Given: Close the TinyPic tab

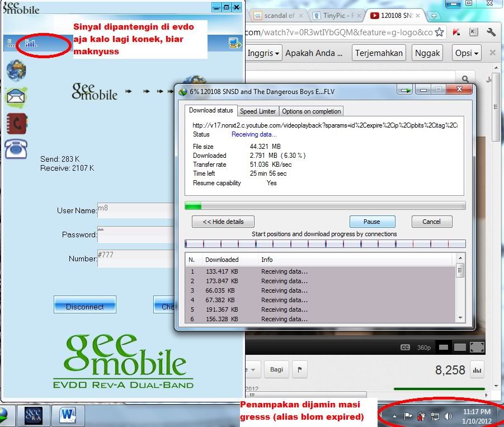Looking at the screenshot, I should pos(359,16).
